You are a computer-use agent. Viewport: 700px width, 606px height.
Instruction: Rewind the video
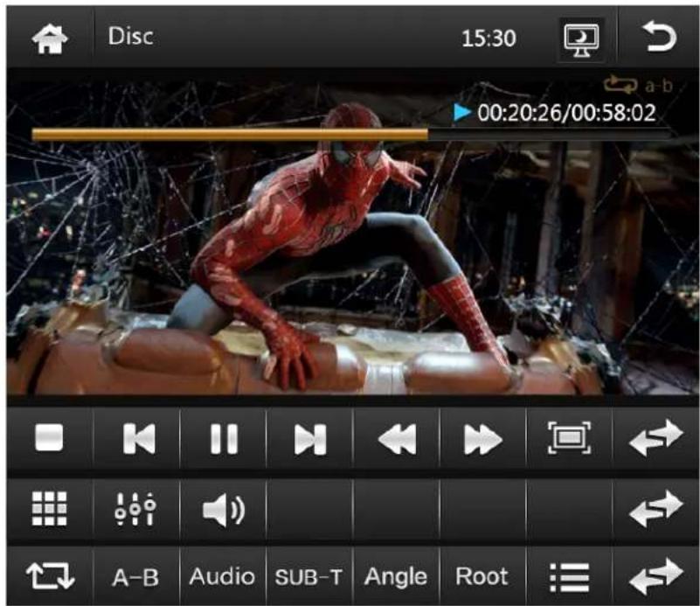(397, 440)
